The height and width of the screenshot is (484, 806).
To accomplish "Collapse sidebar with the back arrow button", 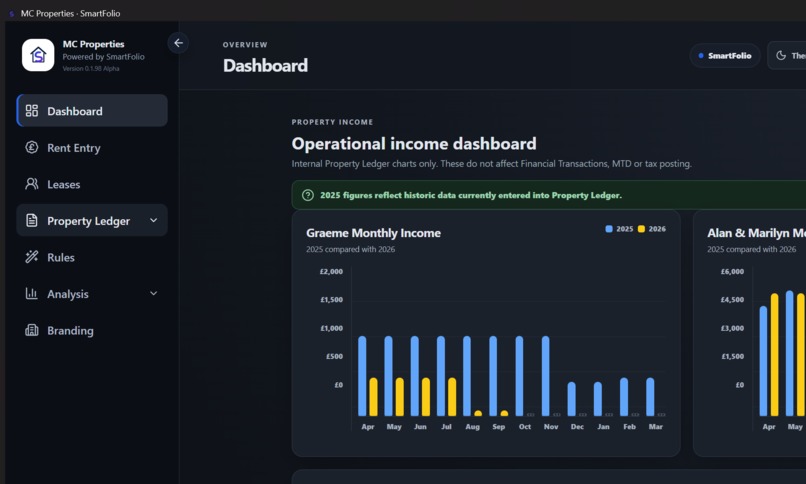I will 178,43.
